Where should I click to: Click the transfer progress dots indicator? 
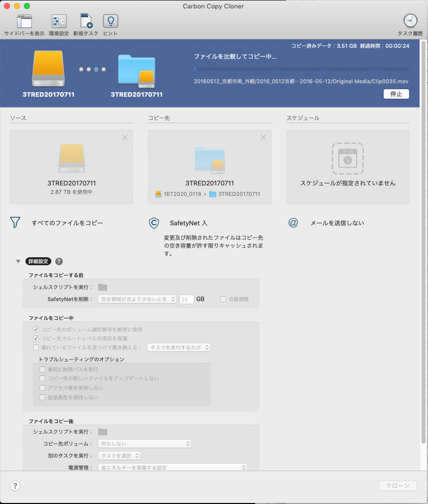tap(92, 69)
